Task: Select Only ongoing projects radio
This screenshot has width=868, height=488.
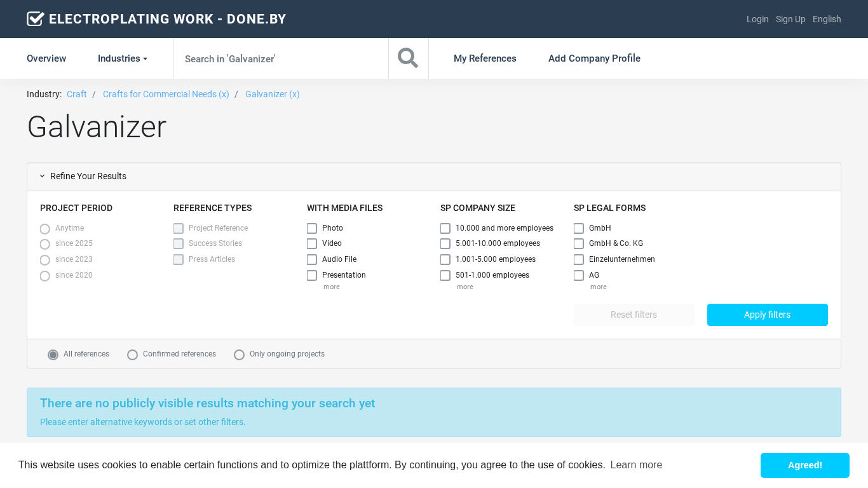Action: pyautogui.click(x=239, y=355)
